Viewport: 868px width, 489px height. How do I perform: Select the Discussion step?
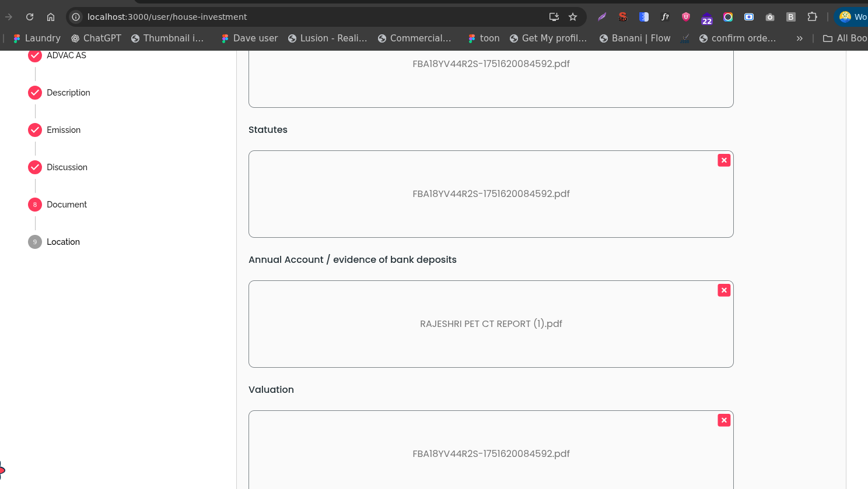67,167
